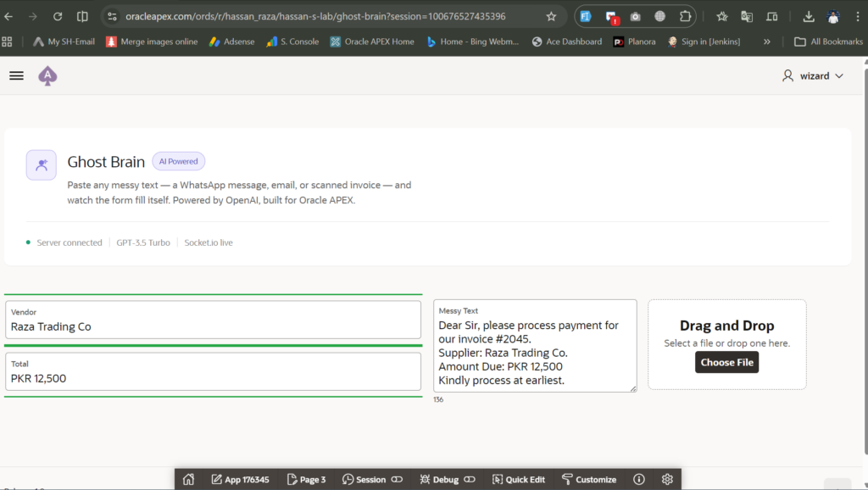Click the info icon on the developer toolbar
Image resolution: width=868 pixels, height=490 pixels.
[x=637, y=479]
